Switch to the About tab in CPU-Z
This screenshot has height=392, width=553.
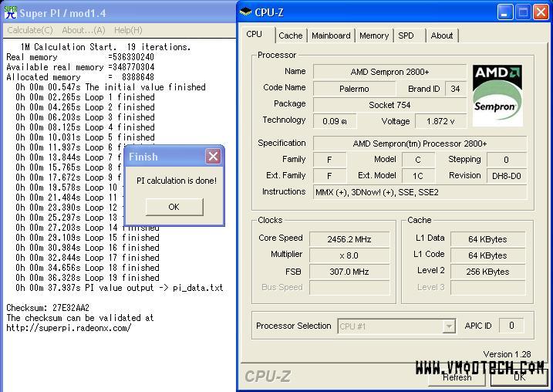pyautogui.click(x=442, y=35)
